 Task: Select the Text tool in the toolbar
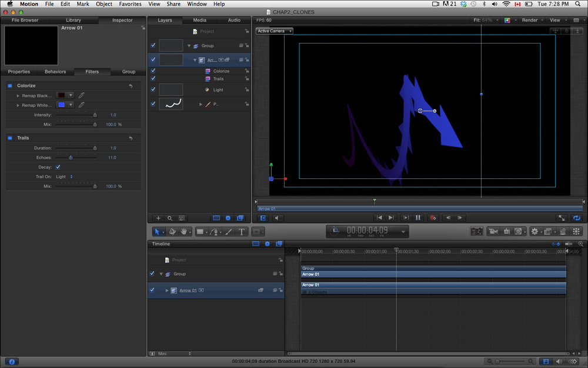(x=242, y=231)
